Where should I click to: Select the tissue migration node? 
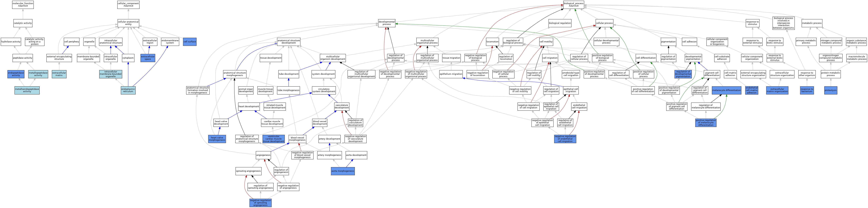451,58
